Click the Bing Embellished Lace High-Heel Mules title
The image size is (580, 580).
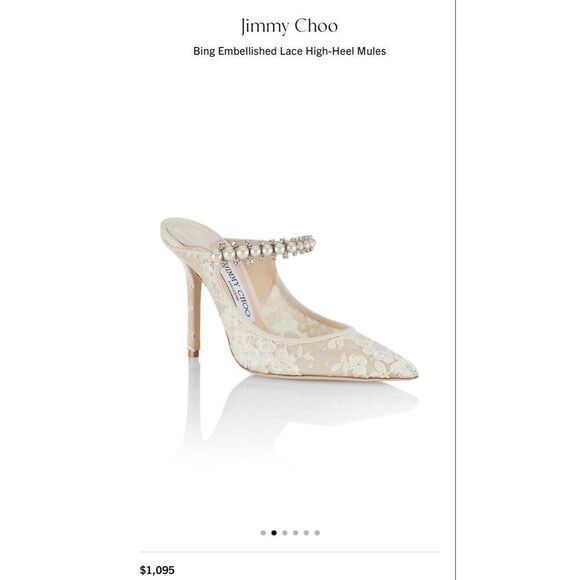click(289, 51)
